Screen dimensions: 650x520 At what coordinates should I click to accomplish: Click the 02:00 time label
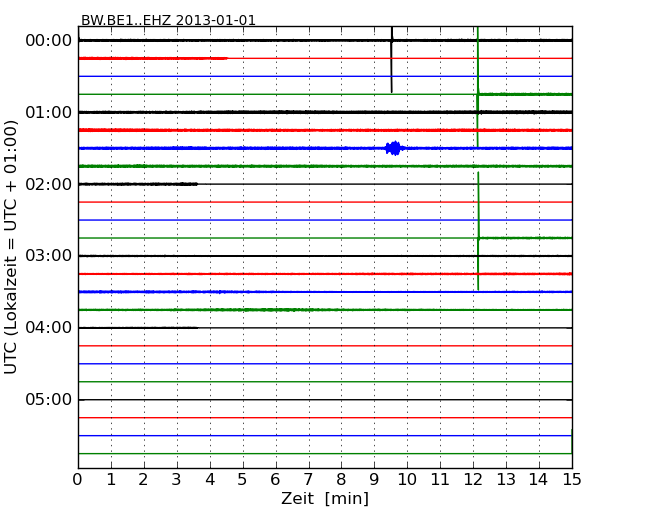click(x=49, y=184)
